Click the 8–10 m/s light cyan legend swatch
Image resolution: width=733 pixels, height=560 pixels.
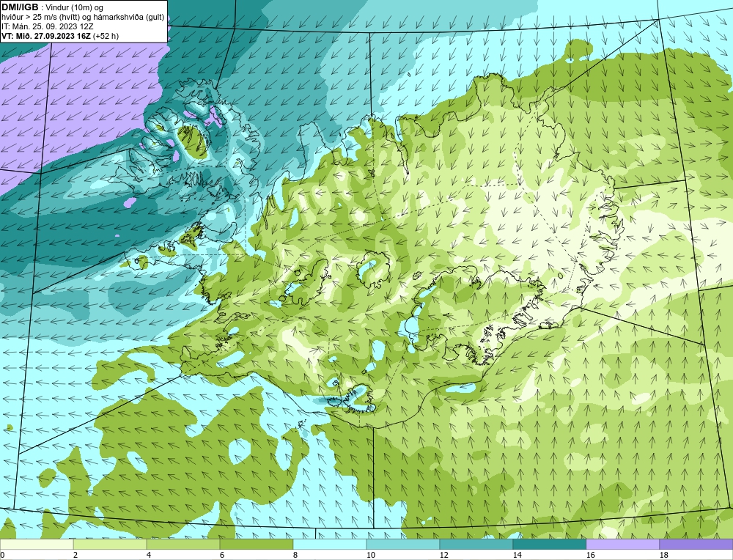pyautogui.click(x=330, y=544)
